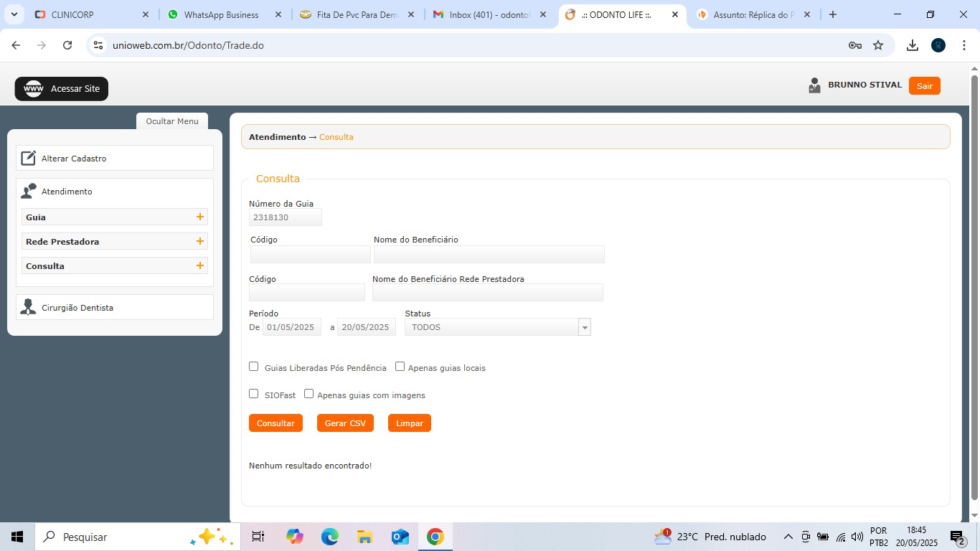Expand the Consulta submenu plus sign
This screenshot has width=980, height=551.
200,265
